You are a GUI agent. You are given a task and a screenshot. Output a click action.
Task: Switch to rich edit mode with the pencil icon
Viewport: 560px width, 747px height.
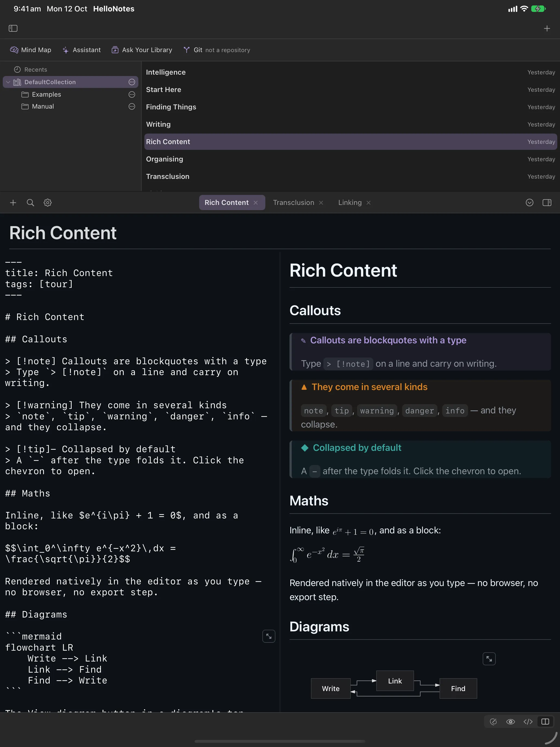[x=493, y=722]
